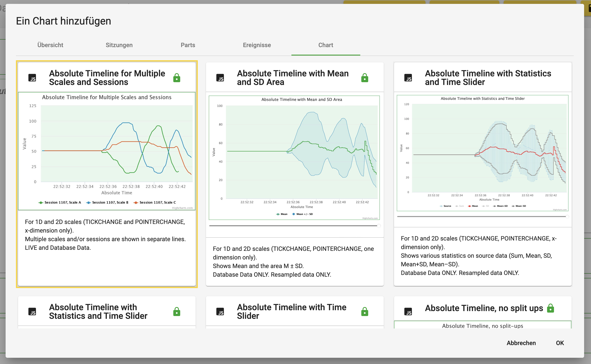Select Mean and SD Area chart preview
This screenshot has height=364, width=591.
pos(294,158)
